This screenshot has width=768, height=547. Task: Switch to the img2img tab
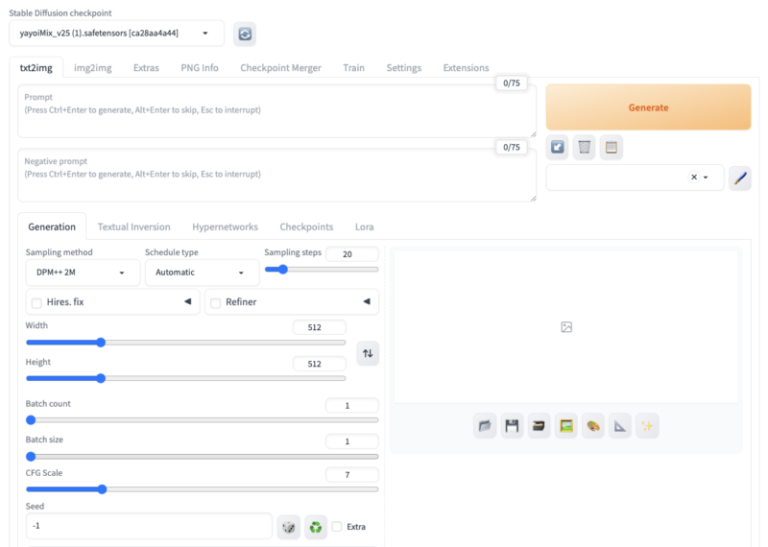tap(93, 68)
